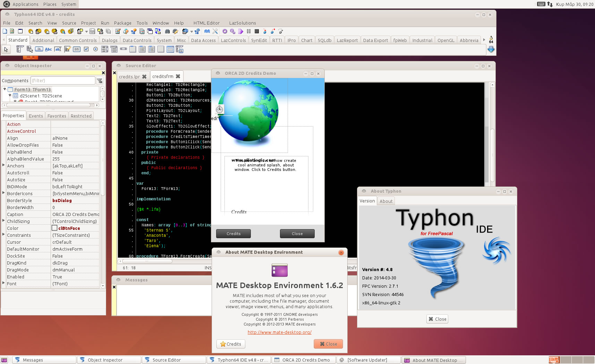595x364 pixels.
Task: Click the timer component on credits form
Action: point(219,109)
